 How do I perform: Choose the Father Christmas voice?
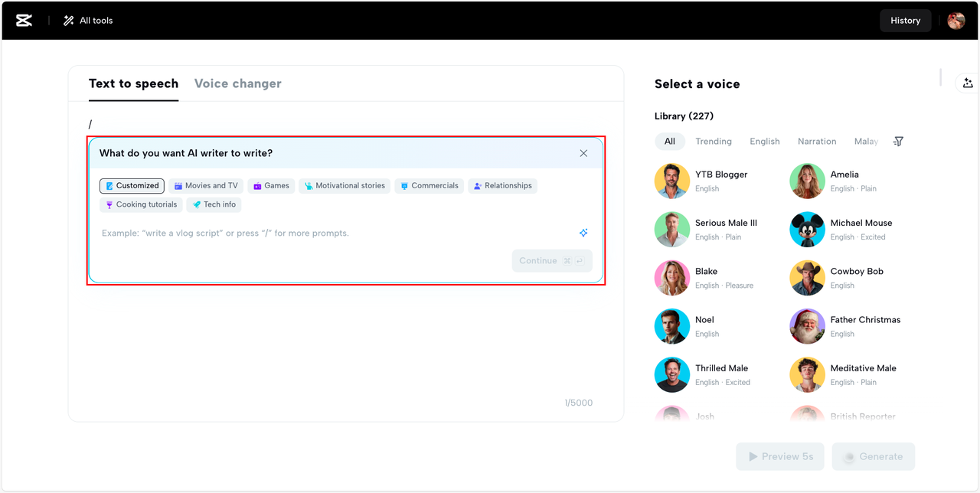pos(807,327)
